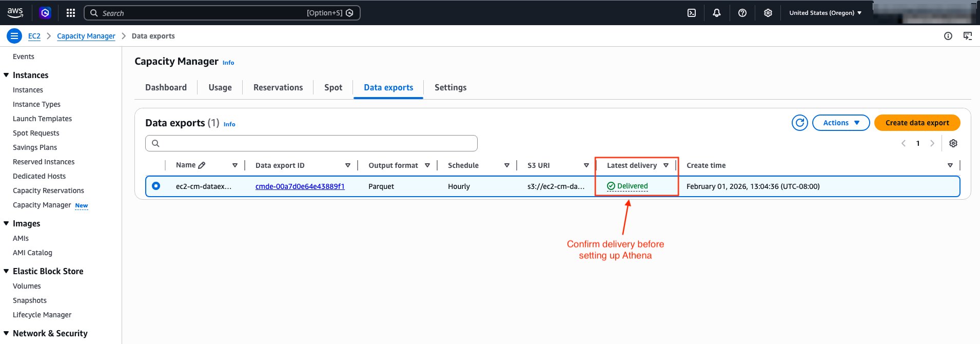This screenshot has width=980, height=344.
Task: Open the Actions dropdown
Action: (x=841, y=123)
